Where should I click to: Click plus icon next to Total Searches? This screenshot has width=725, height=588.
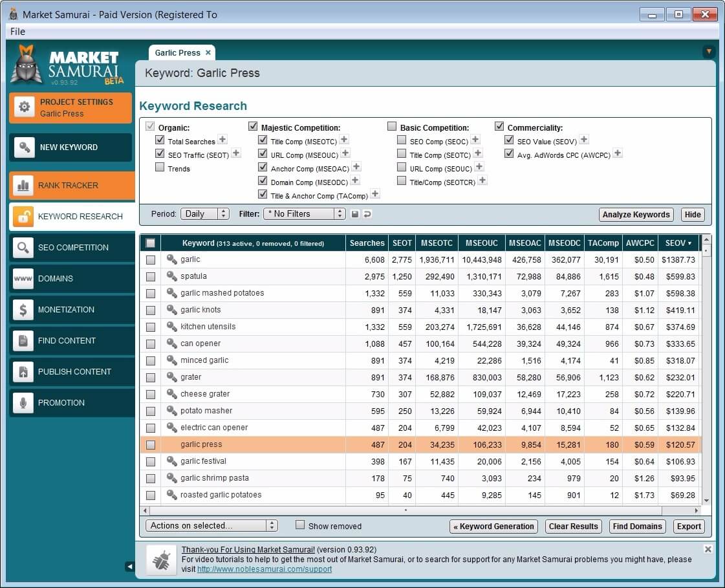point(223,139)
